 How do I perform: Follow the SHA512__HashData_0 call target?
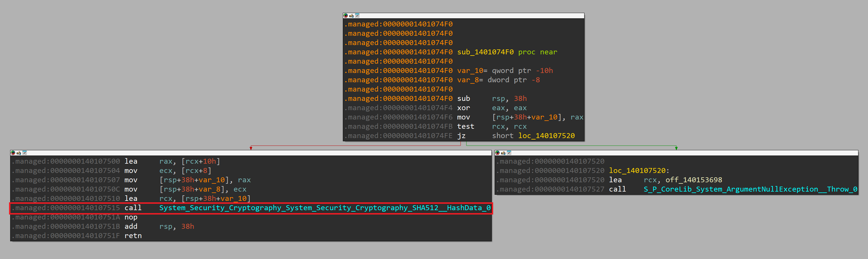(325, 208)
